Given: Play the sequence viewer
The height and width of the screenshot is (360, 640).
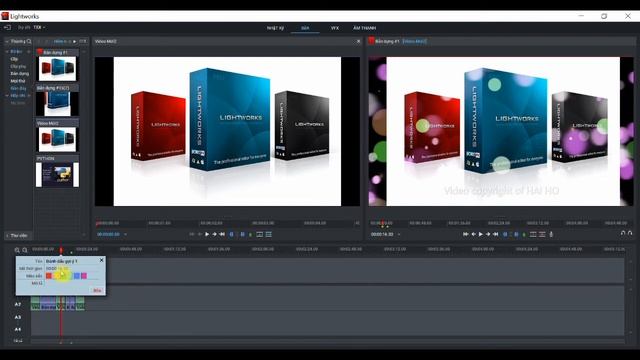Looking at the screenshot, I should pyautogui.click(x=480, y=234).
